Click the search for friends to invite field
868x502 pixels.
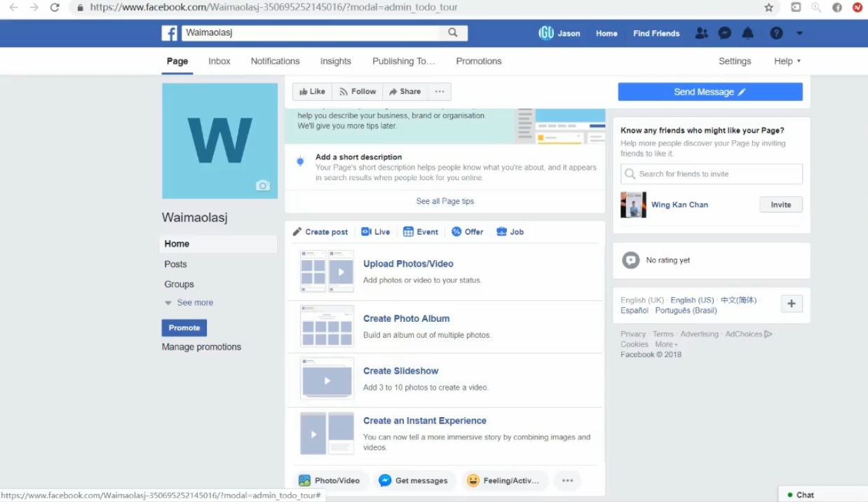click(712, 174)
